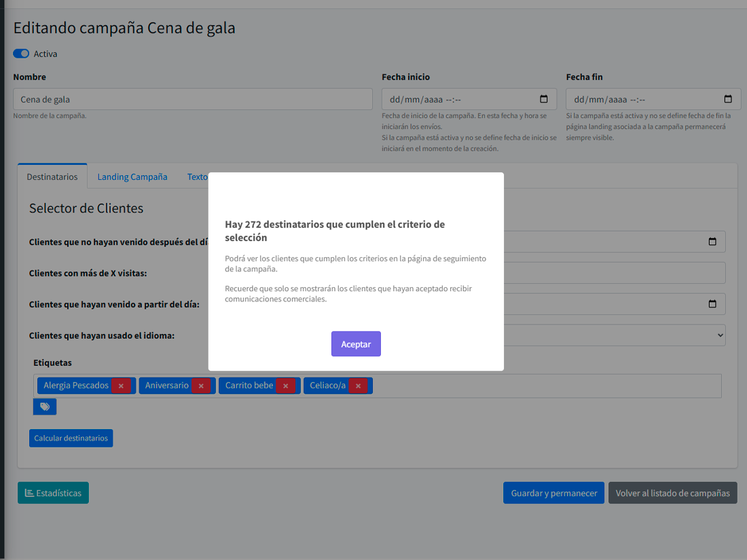The height and width of the screenshot is (560, 747).
Task: Open the Estadísticas button
Action: [x=54, y=493]
